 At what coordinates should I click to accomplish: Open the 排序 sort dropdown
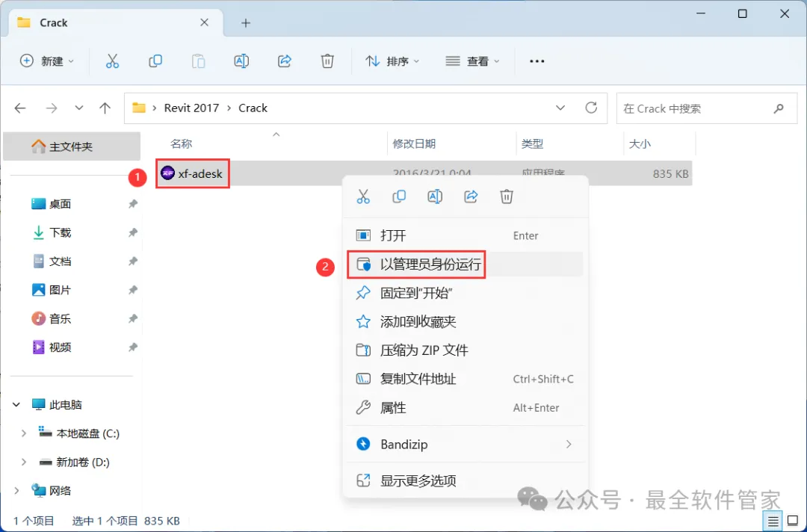[393, 61]
